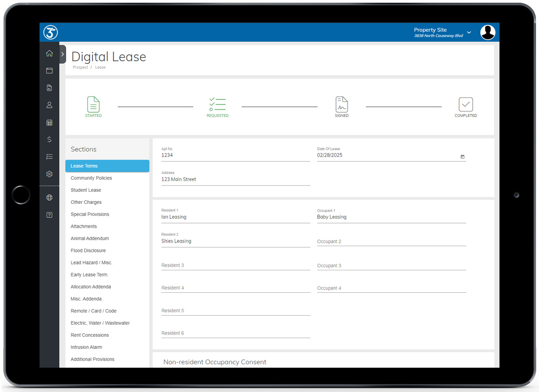
Task: Open the card/billing icon in sidebar
Action: [x=49, y=70]
